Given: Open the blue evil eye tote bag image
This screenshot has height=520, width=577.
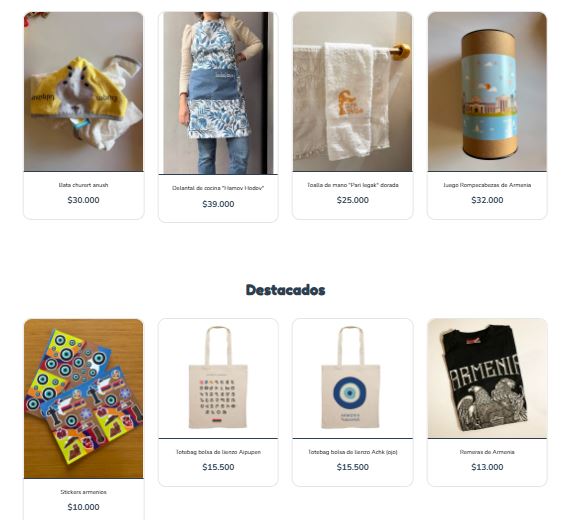Looking at the screenshot, I should click(x=353, y=378).
